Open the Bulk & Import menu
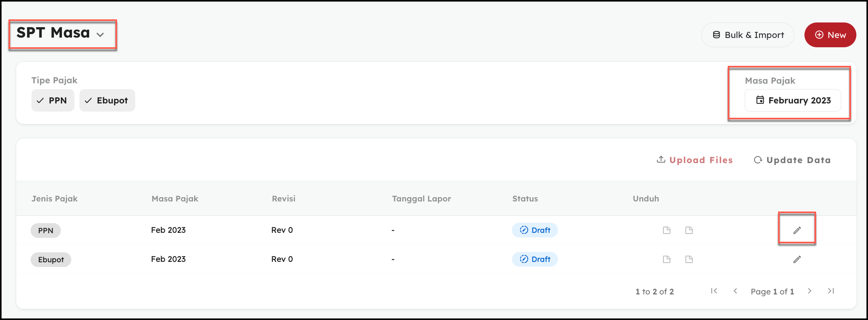Viewport: 868px width, 320px height. pyautogui.click(x=747, y=35)
